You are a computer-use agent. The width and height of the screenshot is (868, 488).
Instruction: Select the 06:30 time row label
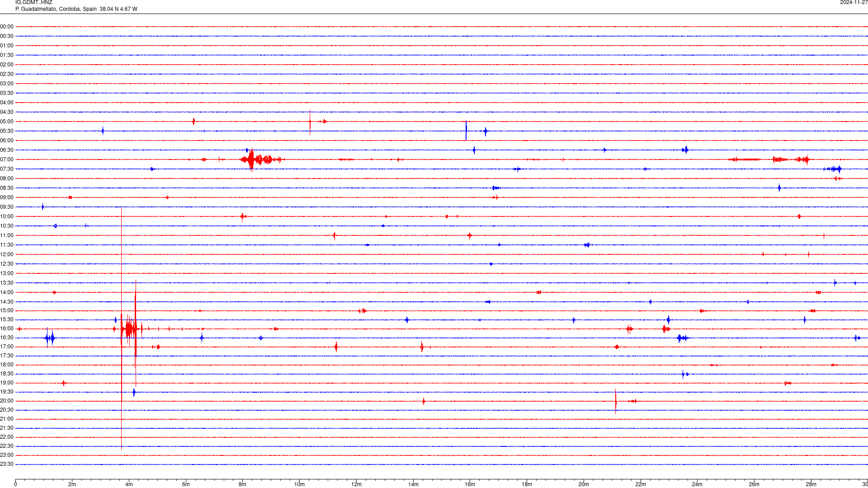(x=7, y=150)
